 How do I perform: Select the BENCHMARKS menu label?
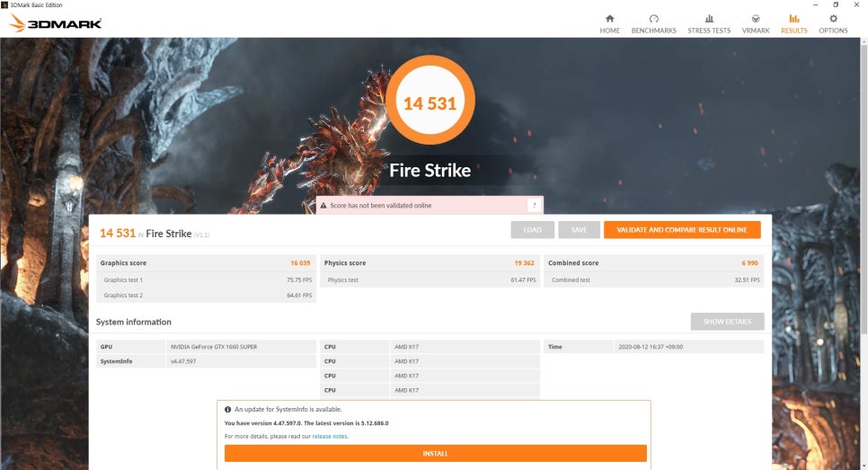click(654, 31)
